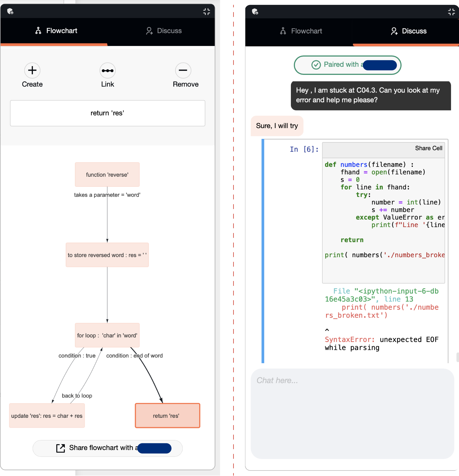
Task: Click the shield logo in left panel
Action: click(x=10, y=11)
